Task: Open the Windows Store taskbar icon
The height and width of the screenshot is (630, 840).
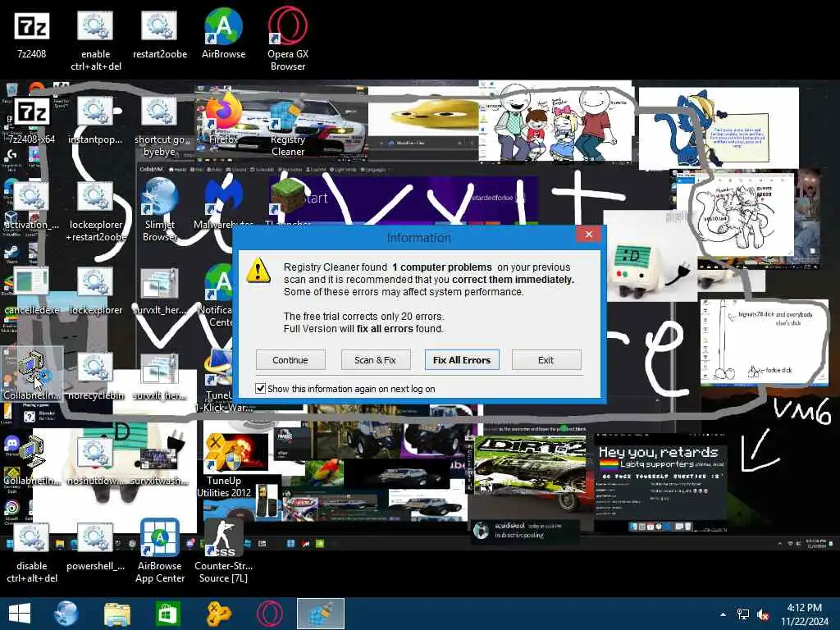Action: tap(167, 614)
